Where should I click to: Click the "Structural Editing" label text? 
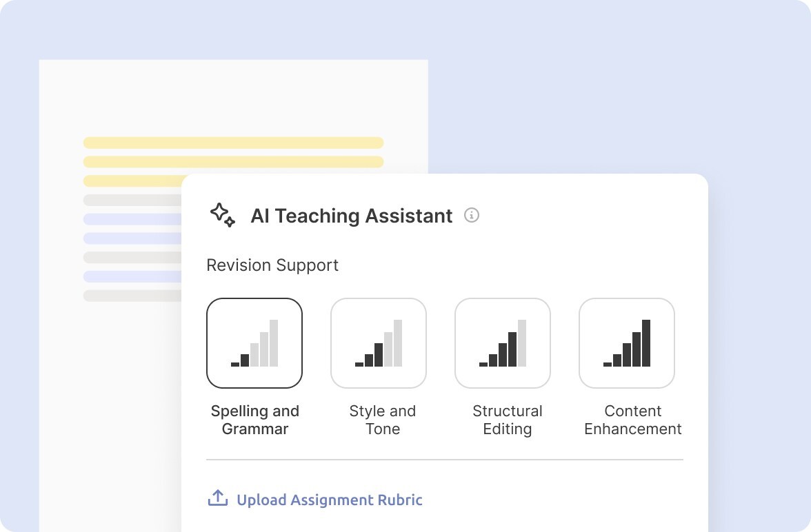point(508,420)
